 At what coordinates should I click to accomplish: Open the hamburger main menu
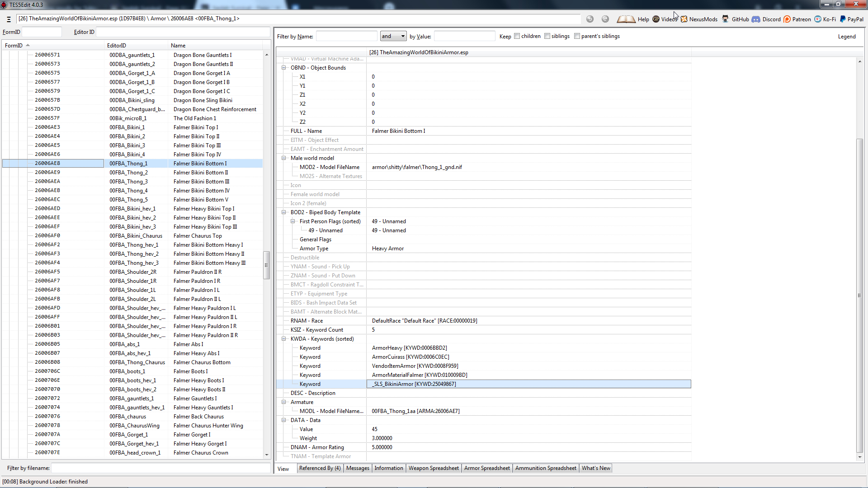(x=9, y=19)
